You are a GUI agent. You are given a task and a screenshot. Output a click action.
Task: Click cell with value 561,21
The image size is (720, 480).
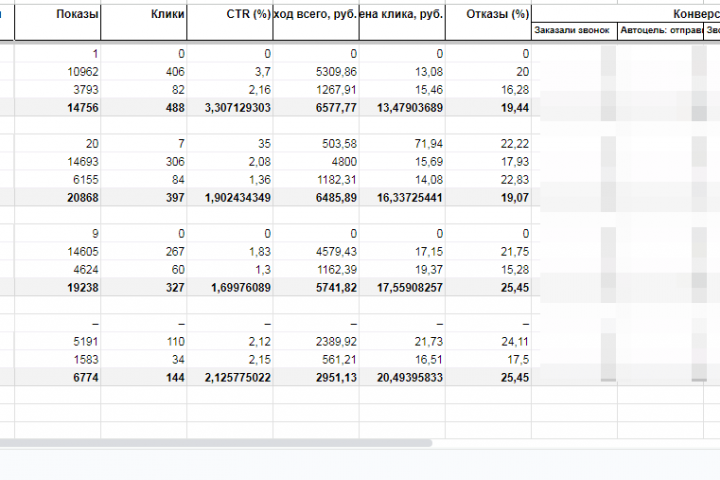pyautogui.click(x=316, y=360)
